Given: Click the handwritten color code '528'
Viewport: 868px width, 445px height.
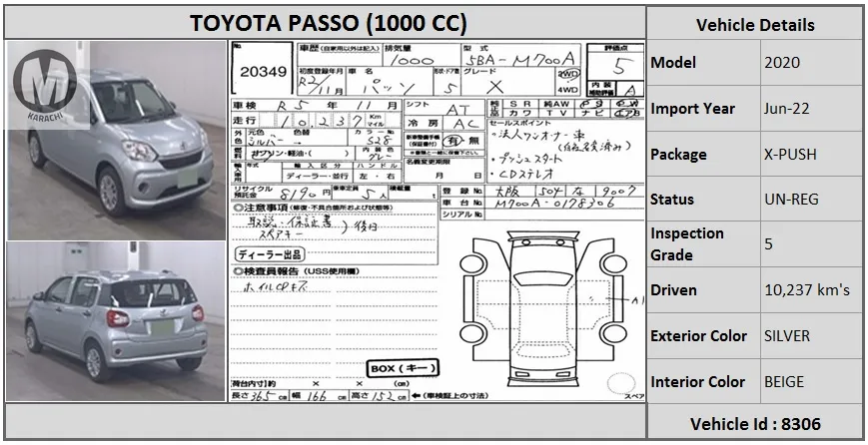Looking at the screenshot, I should (x=380, y=141).
